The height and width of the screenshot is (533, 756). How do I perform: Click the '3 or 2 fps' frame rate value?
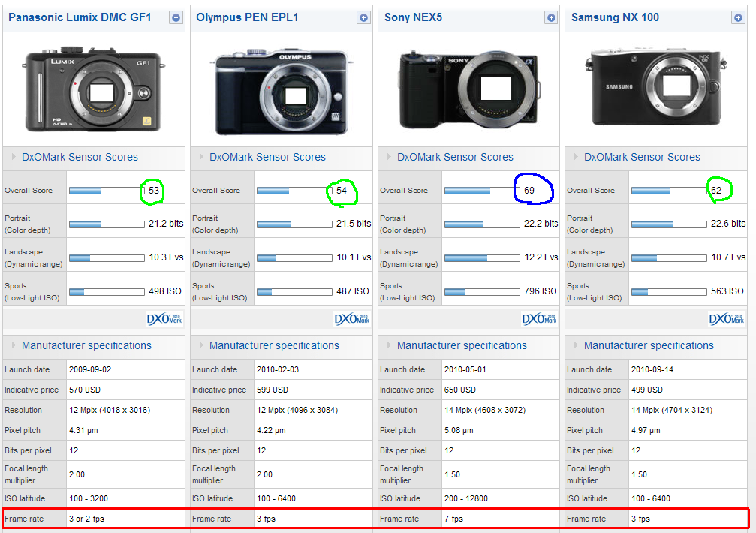point(87,519)
